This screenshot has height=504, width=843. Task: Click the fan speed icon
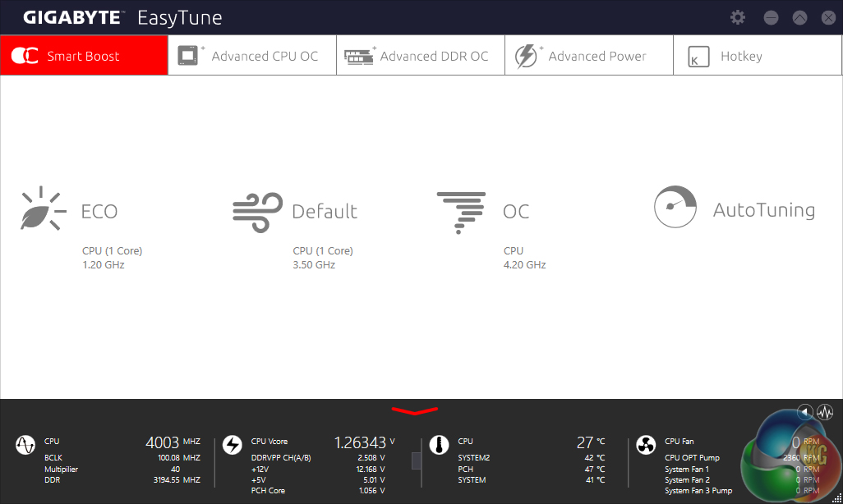point(646,445)
